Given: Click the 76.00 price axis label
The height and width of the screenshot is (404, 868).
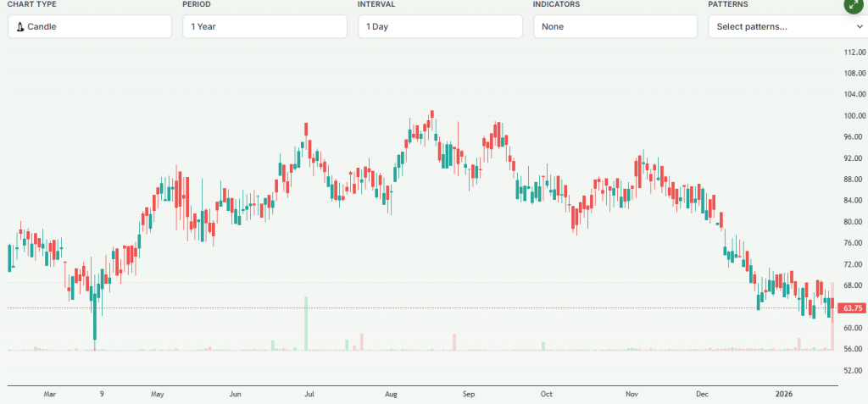Looking at the screenshot, I should pyautogui.click(x=854, y=243).
